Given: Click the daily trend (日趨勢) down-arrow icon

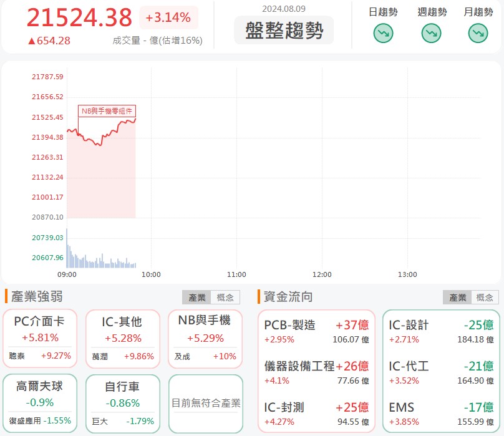Looking at the screenshot, I should [383, 33].
